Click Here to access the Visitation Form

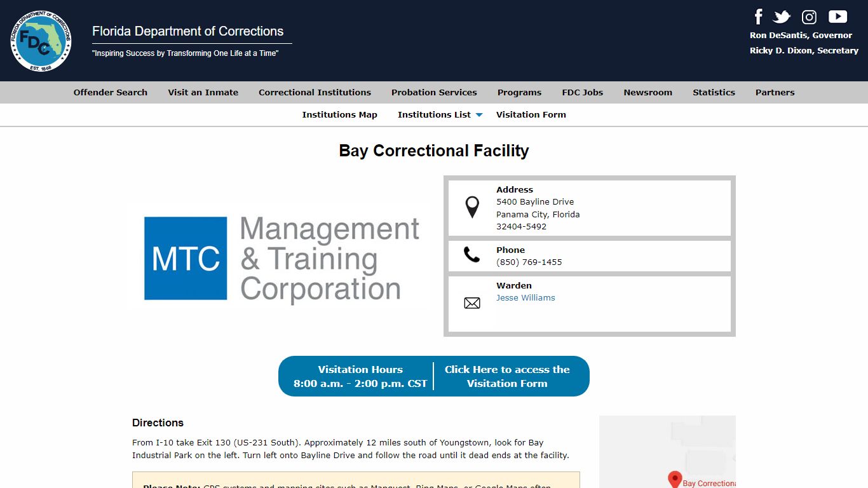point(507,376)
